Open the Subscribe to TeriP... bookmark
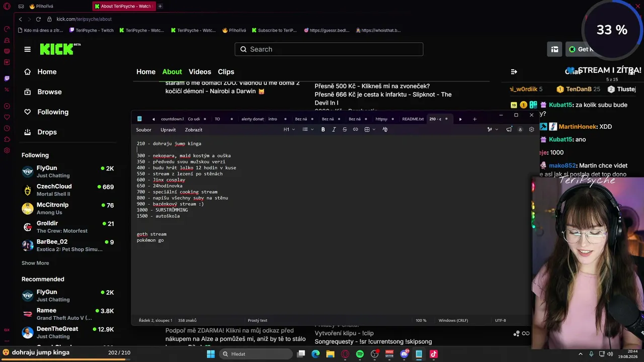 tap(274, 30)
